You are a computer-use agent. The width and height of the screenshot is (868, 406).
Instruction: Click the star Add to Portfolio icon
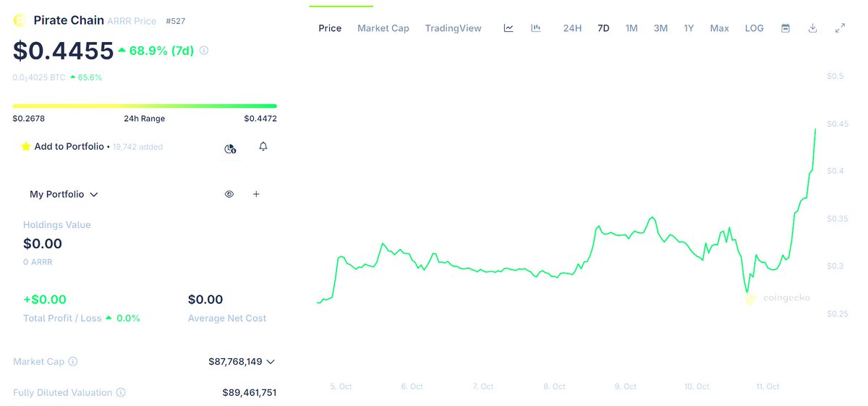coord(26,146)
